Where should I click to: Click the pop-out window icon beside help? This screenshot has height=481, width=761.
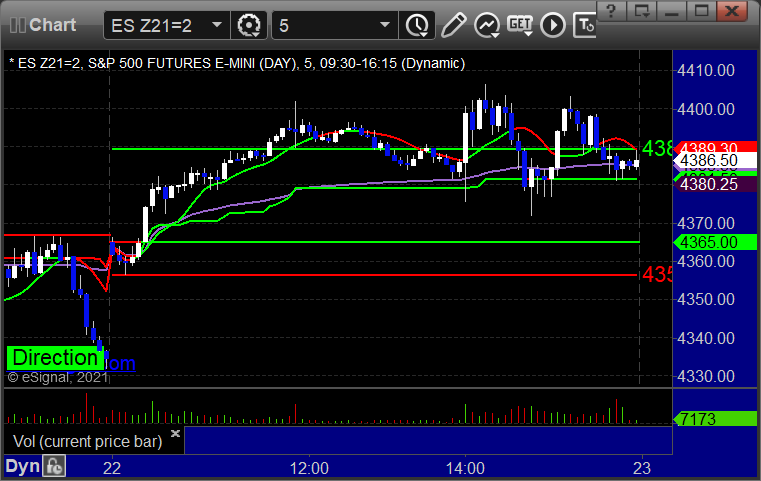(x=642, y=11)
